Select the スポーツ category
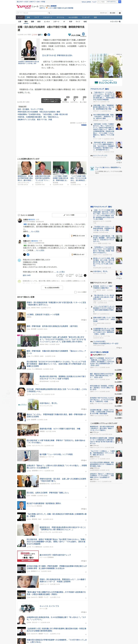This screenshot has height=644, width=138. (56, 21)
